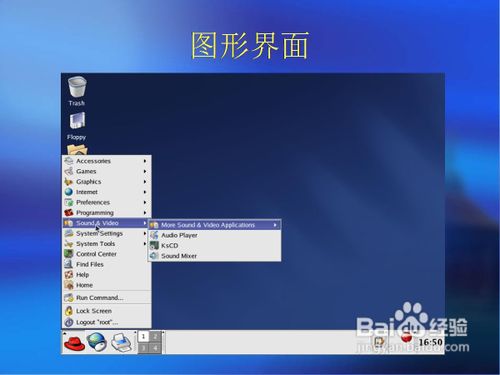The width and height of the screenshot is (500, 375).
Task: Click the Games icon in menu
Action: (69, 171)
